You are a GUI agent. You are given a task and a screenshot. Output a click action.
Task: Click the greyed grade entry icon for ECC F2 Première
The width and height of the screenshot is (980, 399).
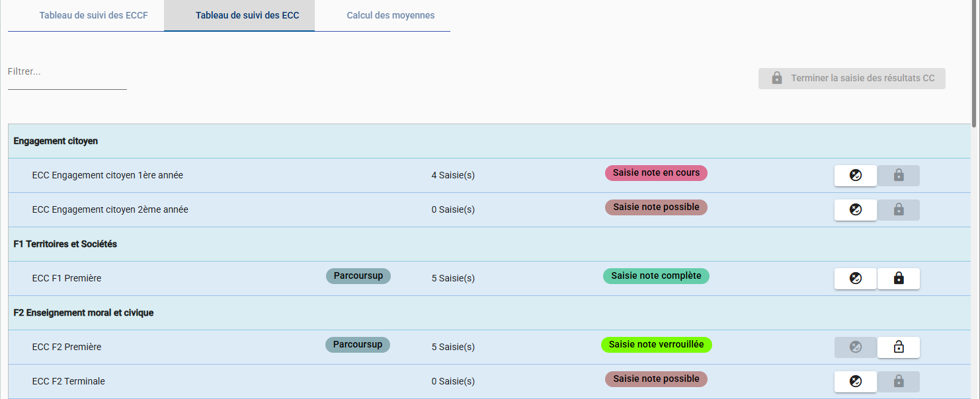pyautogui.click(x=856, y=347)
